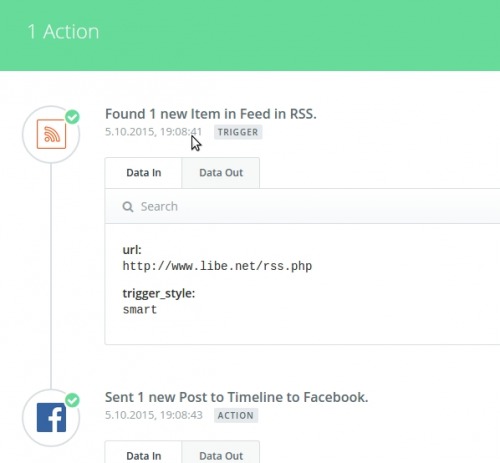Click the 1 Action header title
The width and height of the screenshot is (500, 463).
tap(63, 32)
